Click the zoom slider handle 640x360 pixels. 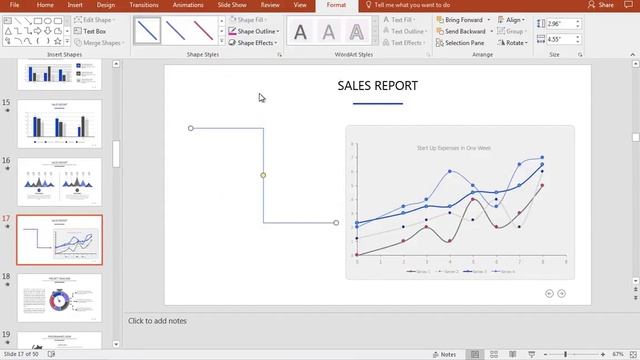(x=565, y=354)
